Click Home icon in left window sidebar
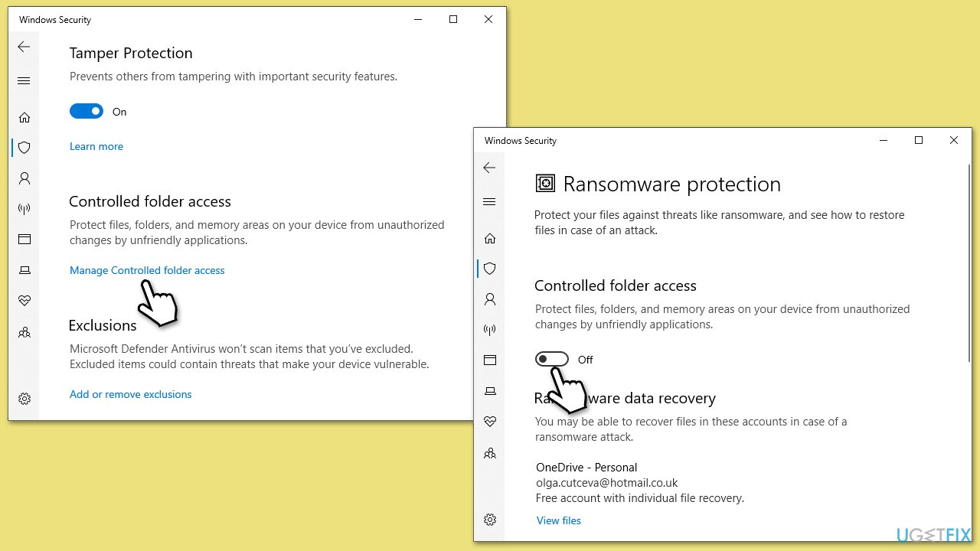This screenshot has height=551, width=980. (24, 117)
